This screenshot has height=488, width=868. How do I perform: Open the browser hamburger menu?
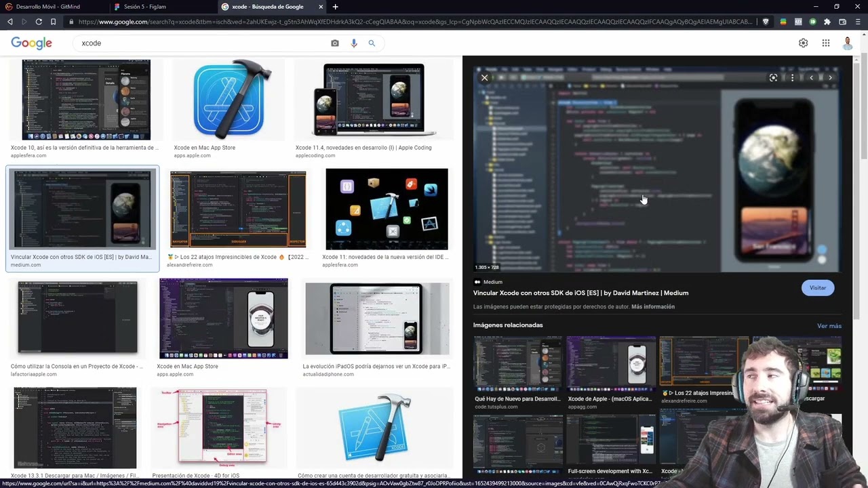coord(857,22)
